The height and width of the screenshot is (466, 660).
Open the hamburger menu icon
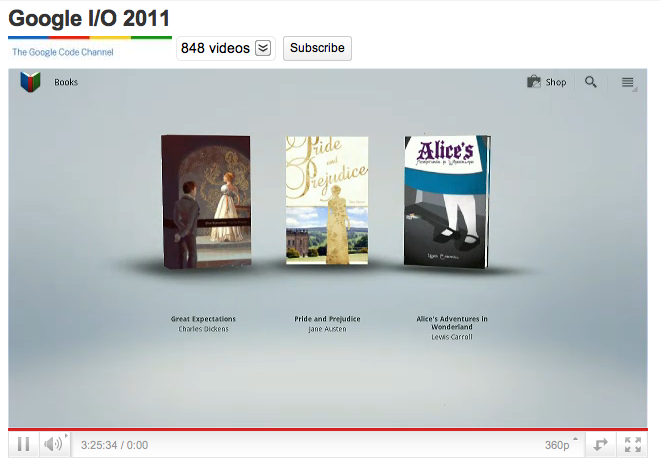628,82
